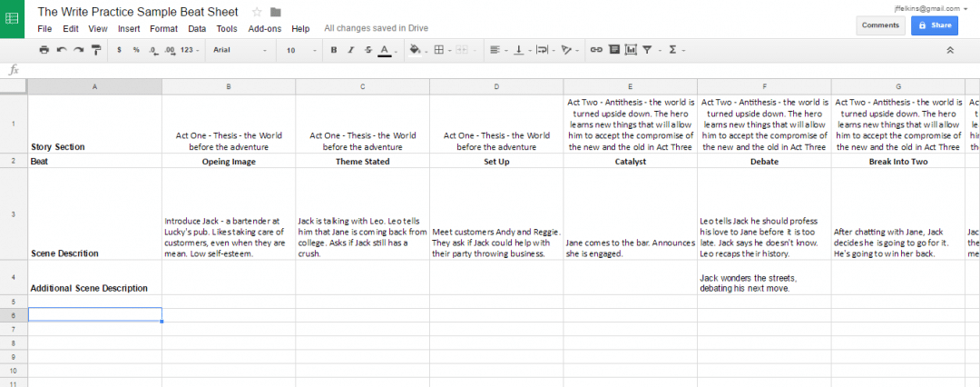Toggle bold formatting
Viewport: 980px width, 387px height.
334,50
